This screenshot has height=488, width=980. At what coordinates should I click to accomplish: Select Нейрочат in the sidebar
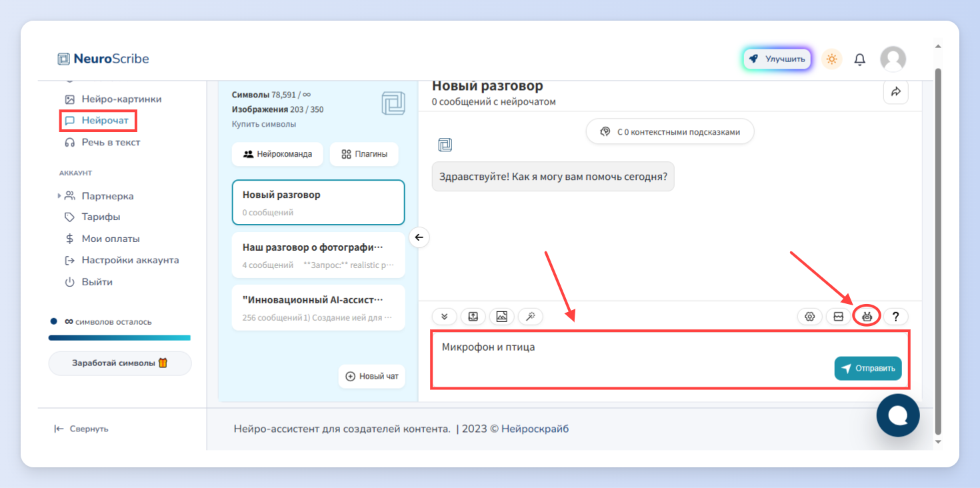[97, 121]
